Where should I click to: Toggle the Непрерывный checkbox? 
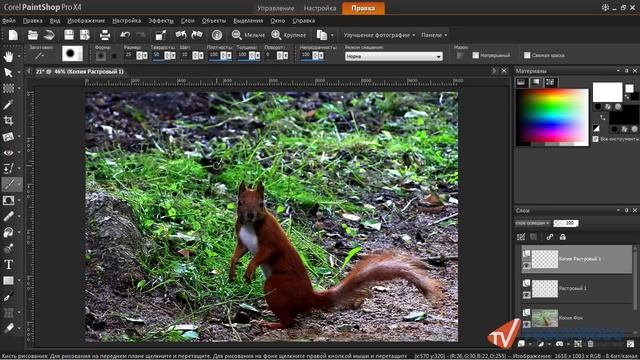(476, 55)
